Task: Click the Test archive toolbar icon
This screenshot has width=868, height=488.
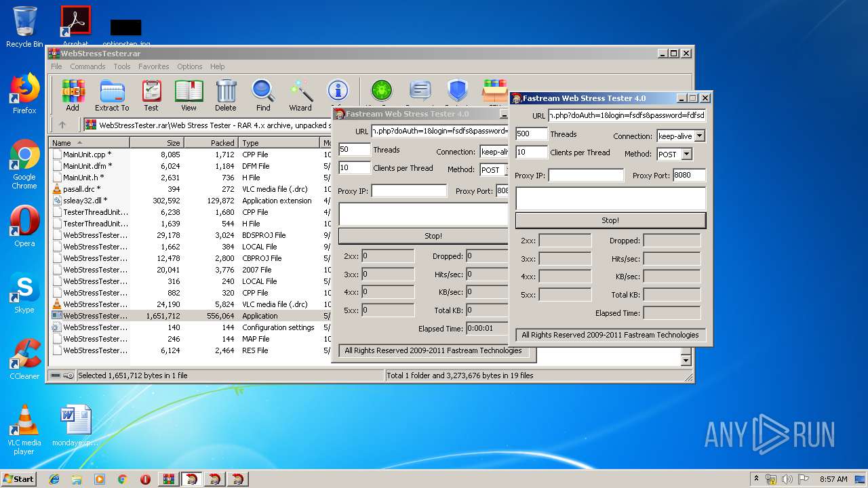Action: pyautogui.click(x=151, y=95)
